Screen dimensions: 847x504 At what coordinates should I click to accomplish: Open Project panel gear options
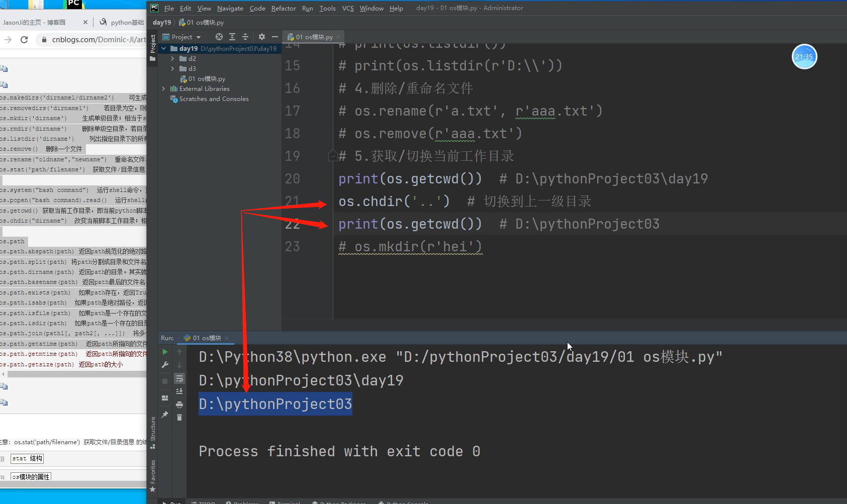[261, 37]
